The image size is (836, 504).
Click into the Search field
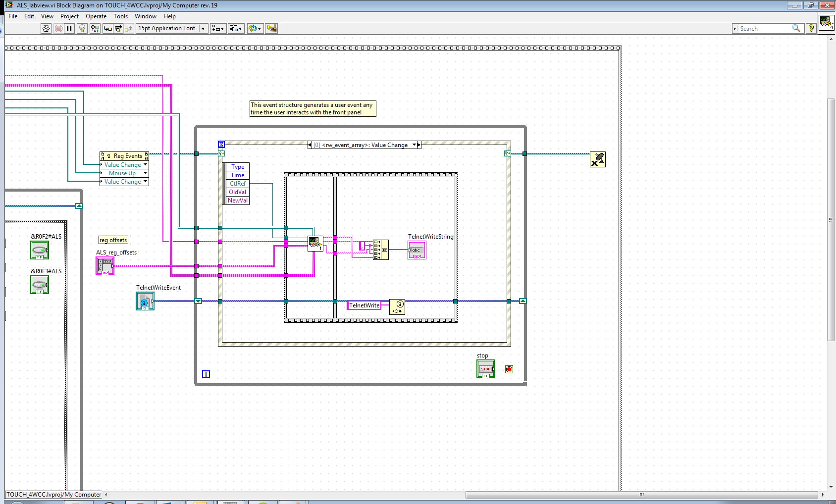pyautogui.click(x=765, y=29)
